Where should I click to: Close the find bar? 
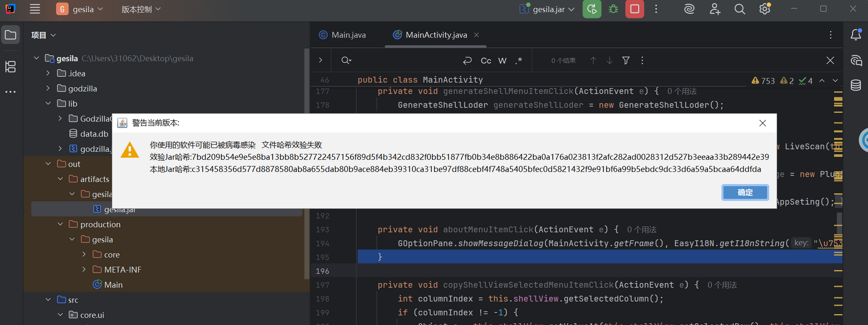(x=830, y=61)
